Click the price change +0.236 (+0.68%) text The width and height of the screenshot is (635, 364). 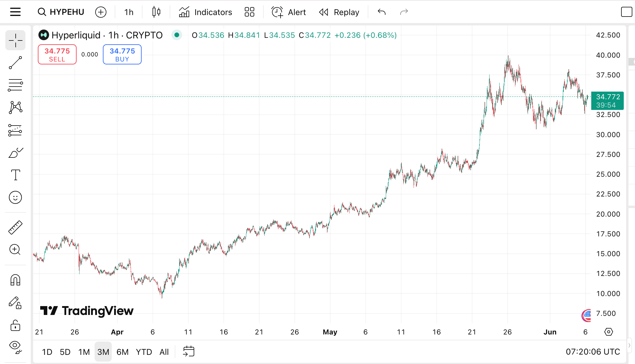pyautogui.click(x=365, y=35)
